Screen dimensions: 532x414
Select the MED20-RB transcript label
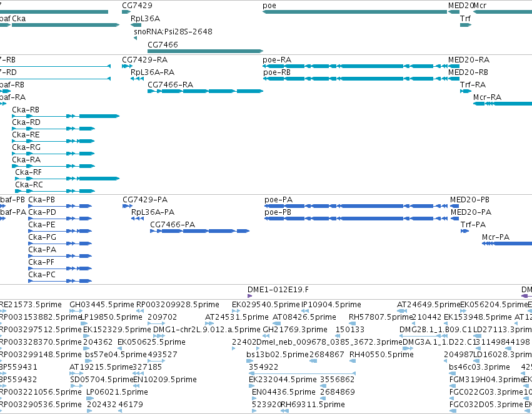pyautogui.click(x=468, y=72)
